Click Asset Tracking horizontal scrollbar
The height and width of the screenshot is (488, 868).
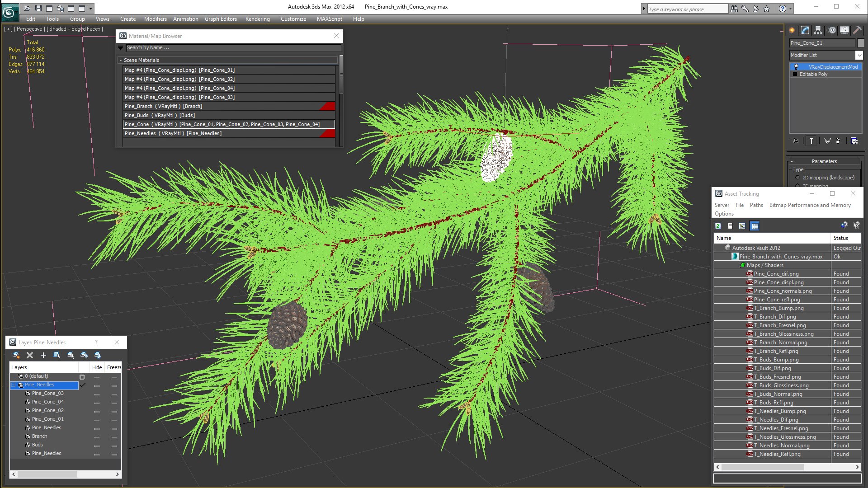coord(787,467)
